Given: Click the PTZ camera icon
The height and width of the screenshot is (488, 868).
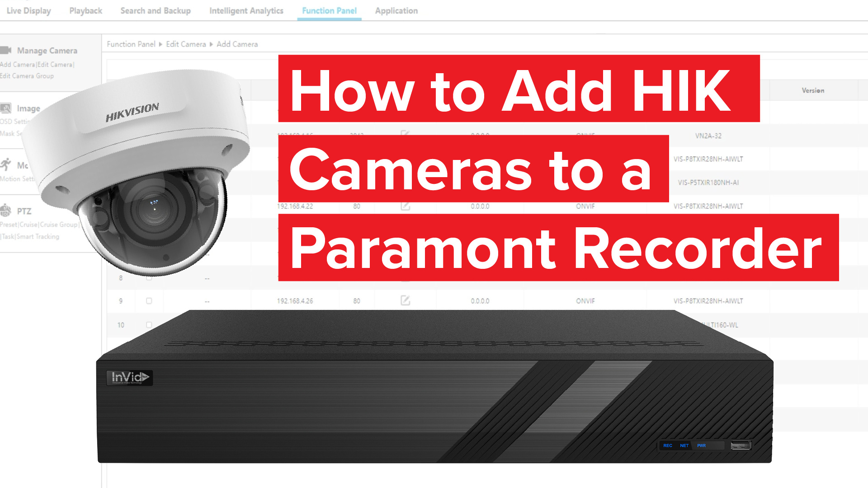Looking at the screenshot, I should click(5, 210).
